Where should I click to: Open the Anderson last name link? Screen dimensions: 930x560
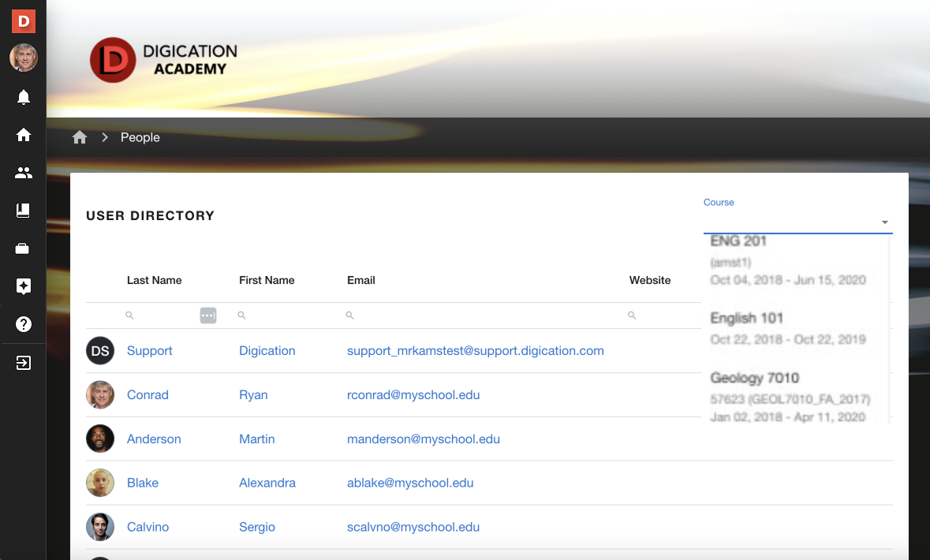tap(154, 439)
